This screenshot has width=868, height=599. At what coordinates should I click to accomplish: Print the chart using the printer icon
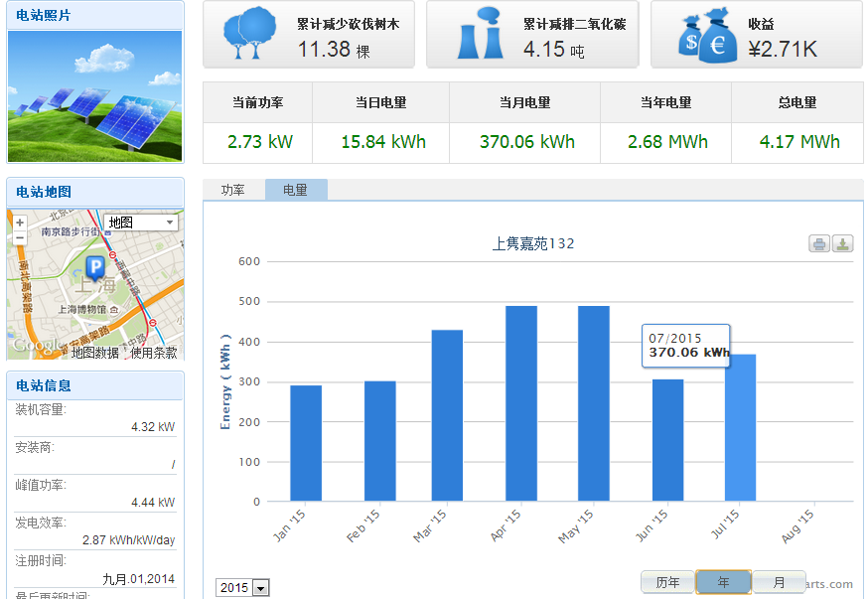coord(818,244)
